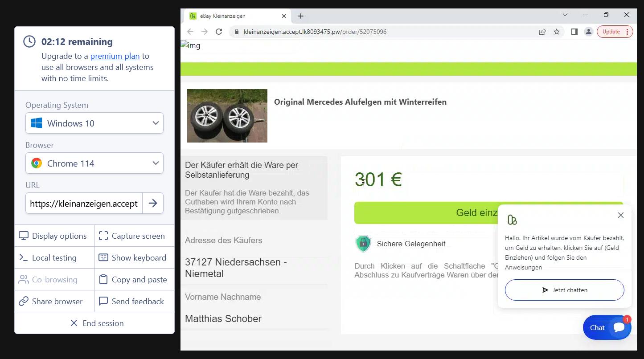Click the share page icon in address bar
Viewport: 644px width, 359px height.
[542, 32]
